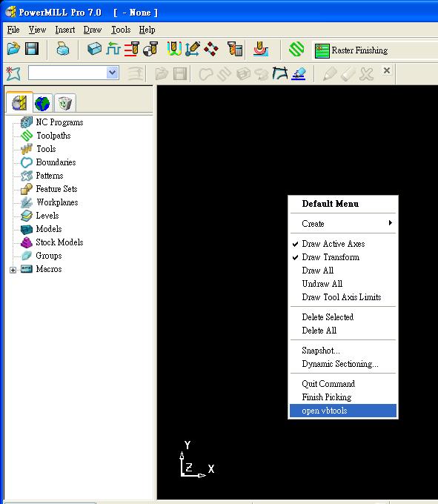Select Patterns in explorer tree
This screenshot has height=504, width=438.
click(x=50, y=176)
